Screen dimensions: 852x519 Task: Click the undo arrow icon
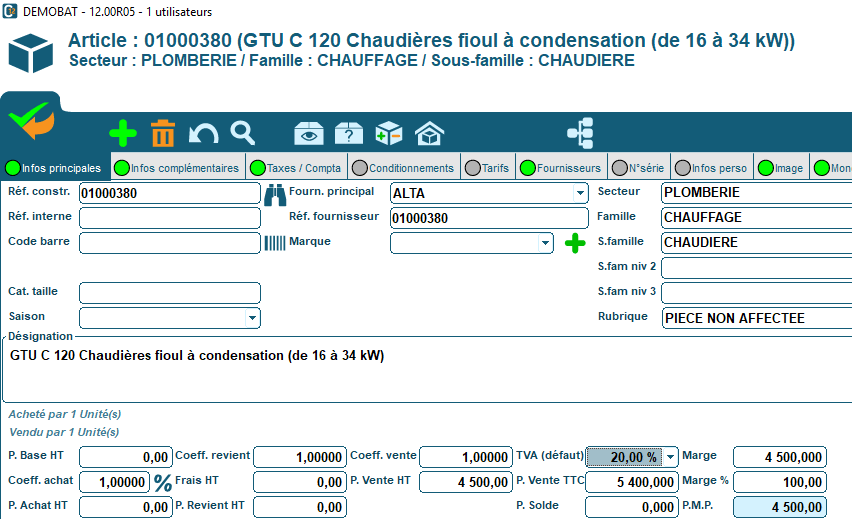(203, 133)
